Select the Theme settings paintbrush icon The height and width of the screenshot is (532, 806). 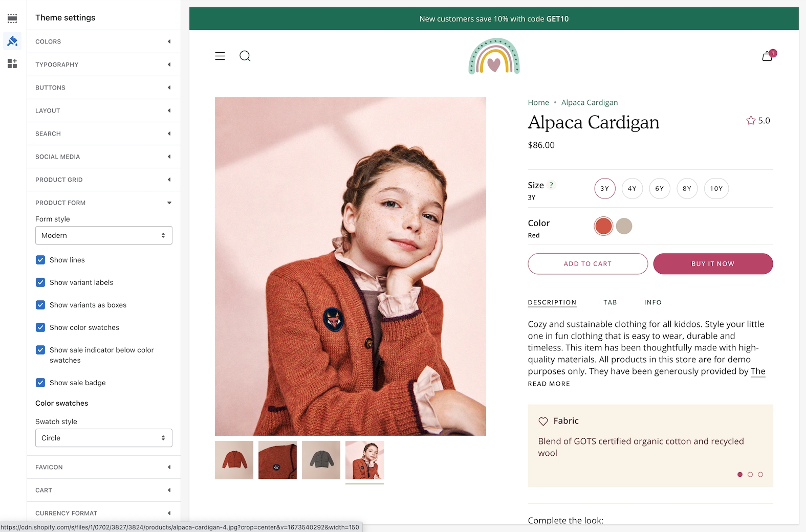click(12, 41)
